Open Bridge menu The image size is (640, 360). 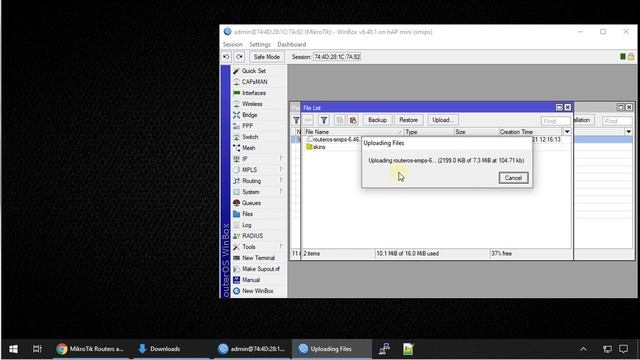tap(249, 115)
